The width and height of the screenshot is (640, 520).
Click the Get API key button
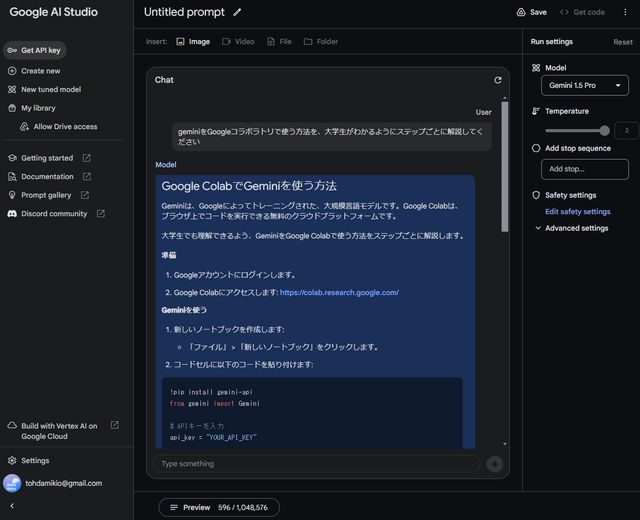[x=35, y=50]
